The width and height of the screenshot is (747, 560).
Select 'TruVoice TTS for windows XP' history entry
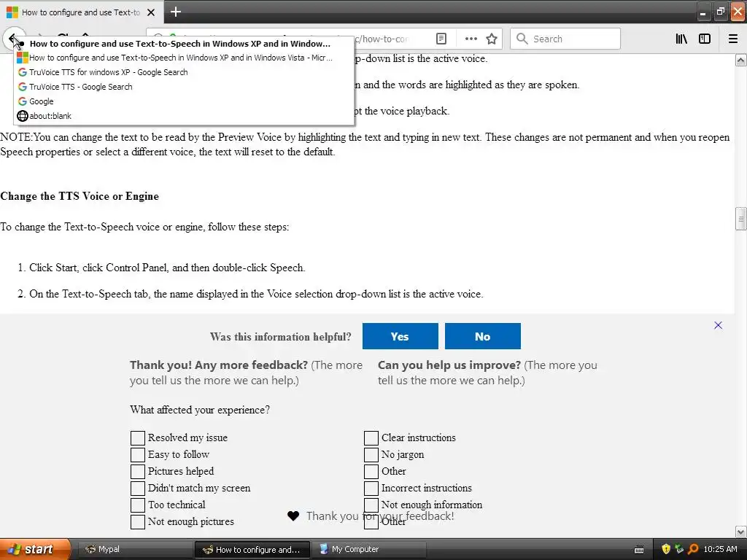point(183,72)
